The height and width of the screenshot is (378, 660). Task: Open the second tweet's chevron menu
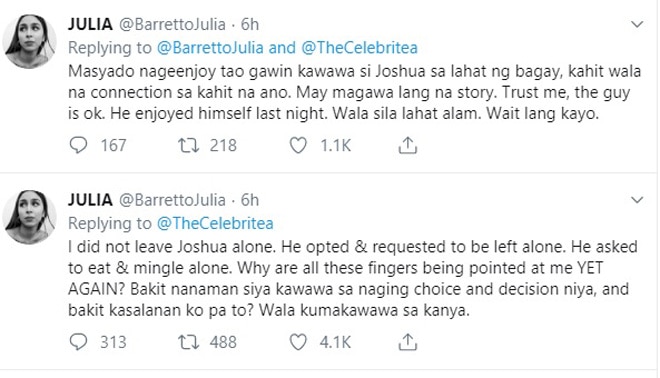tap(637, 200)
